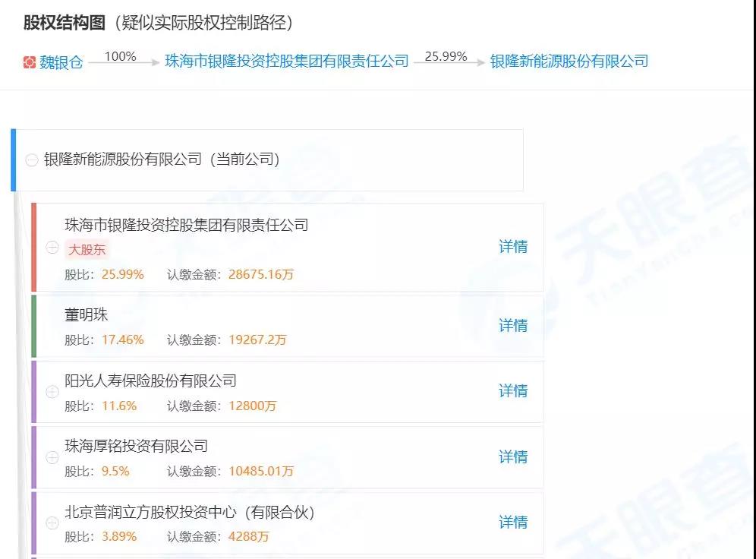Open the 魏银仓 link
This screenshot has width=756, height=559.
[61, 62]
